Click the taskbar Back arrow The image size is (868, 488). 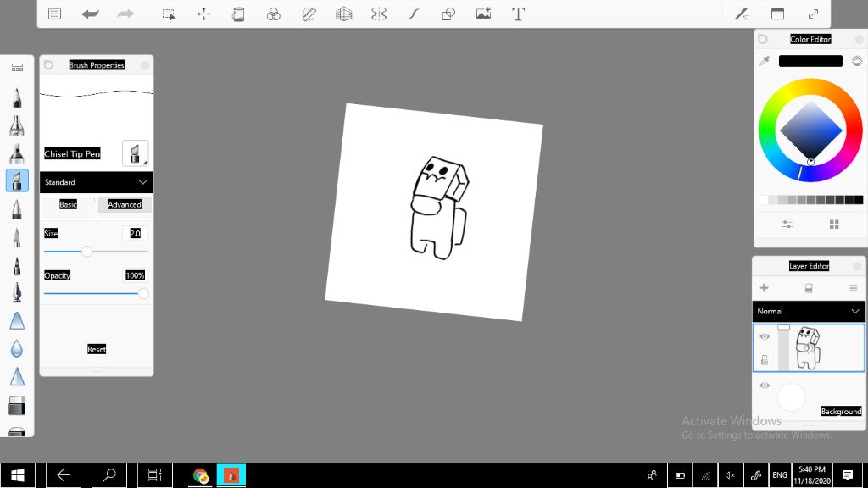point(63,475)
